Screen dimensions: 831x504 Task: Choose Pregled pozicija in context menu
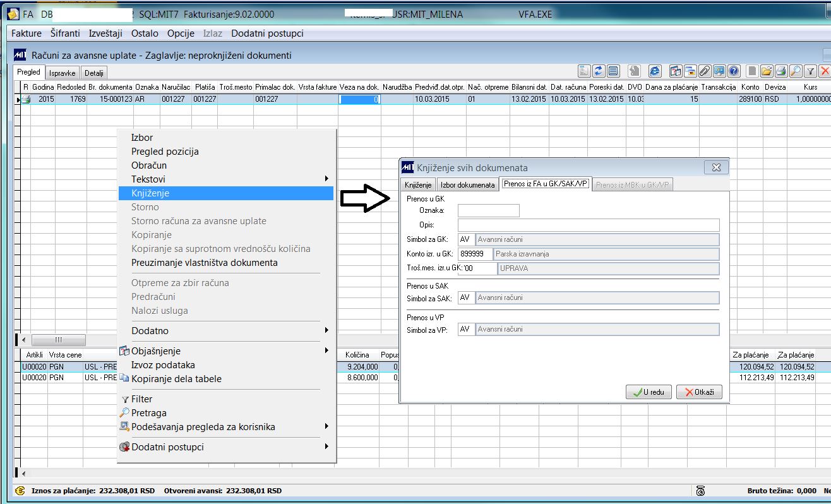tap(227, 152)
